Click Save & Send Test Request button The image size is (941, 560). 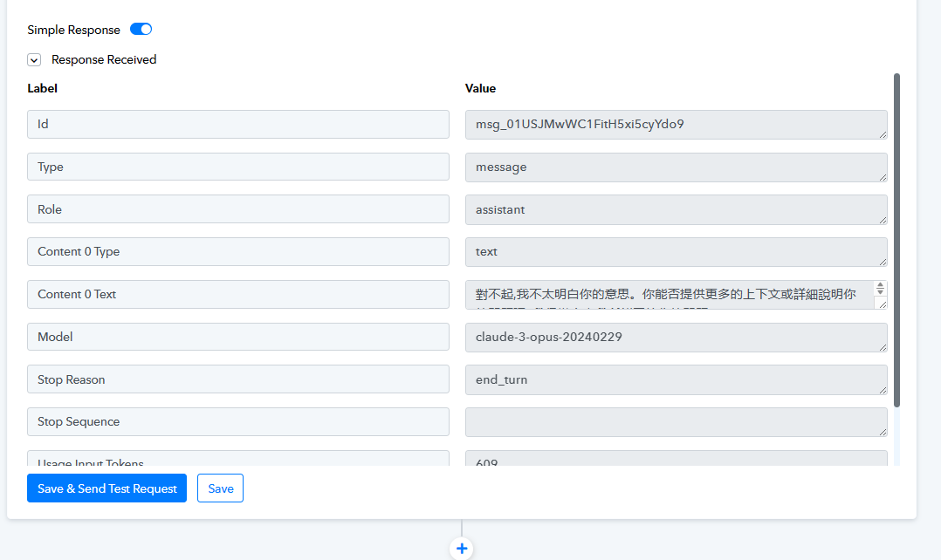106,488
